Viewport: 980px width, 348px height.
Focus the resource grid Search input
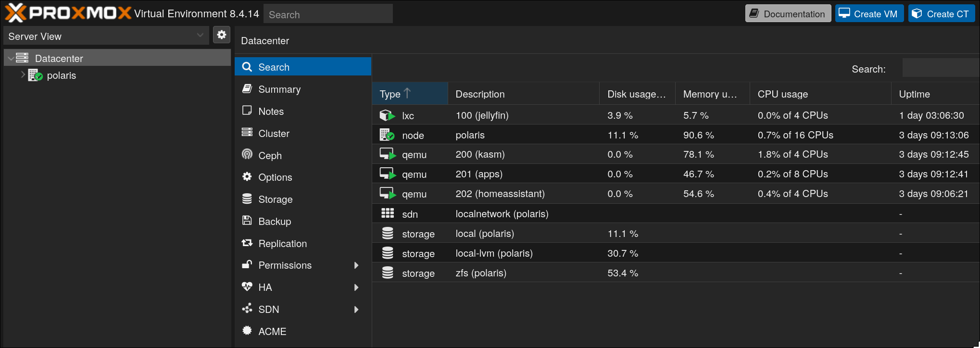941,68
